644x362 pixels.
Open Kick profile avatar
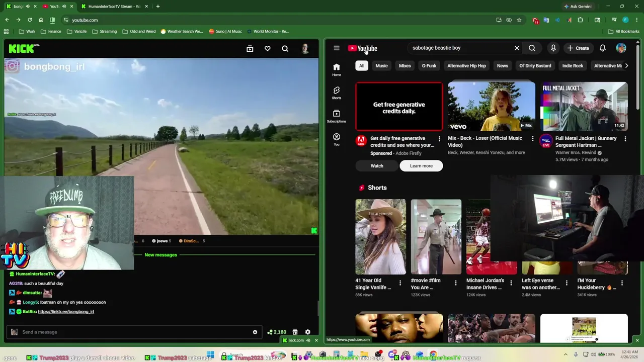(305, 49)
